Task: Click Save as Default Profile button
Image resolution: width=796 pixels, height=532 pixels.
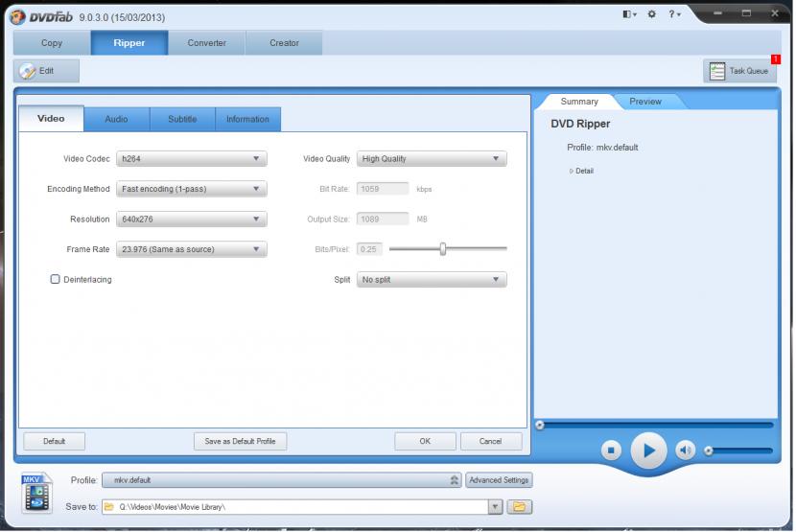Action: (240, 441)
